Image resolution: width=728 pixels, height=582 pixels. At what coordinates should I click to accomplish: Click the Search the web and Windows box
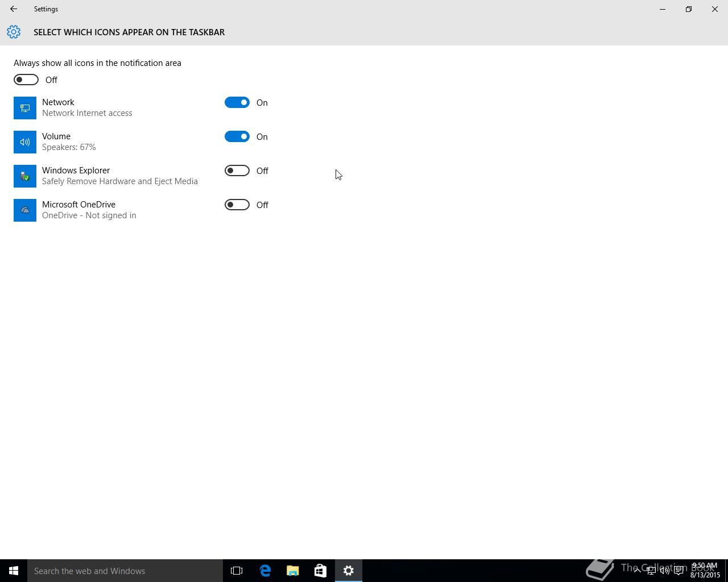click(125, 571)
